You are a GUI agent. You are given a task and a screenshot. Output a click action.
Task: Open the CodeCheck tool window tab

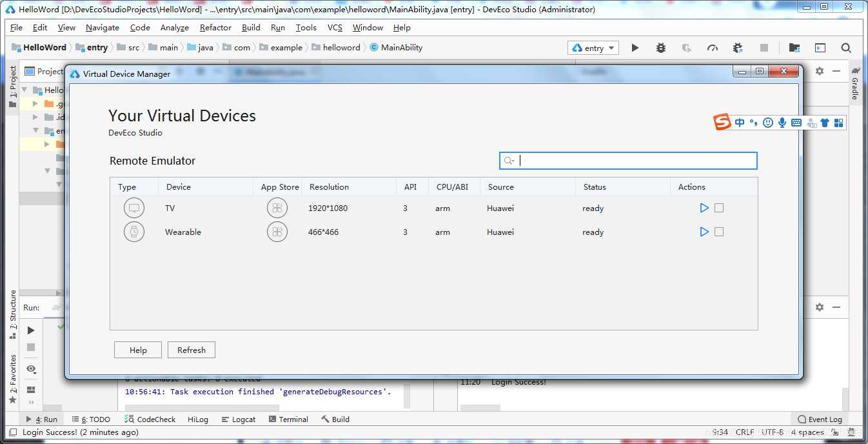point(150,419)
